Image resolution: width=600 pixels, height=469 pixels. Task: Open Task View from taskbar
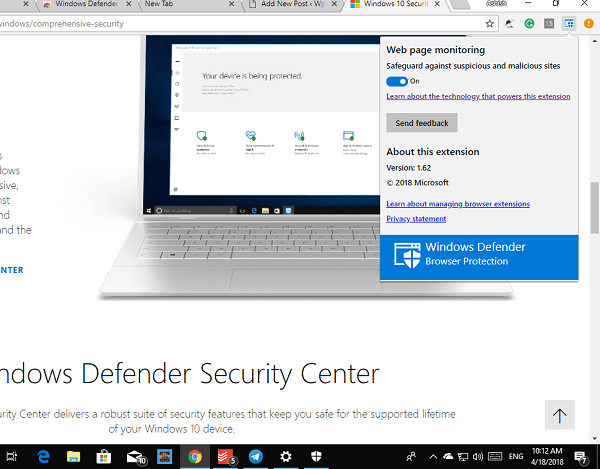pos(11,456)
